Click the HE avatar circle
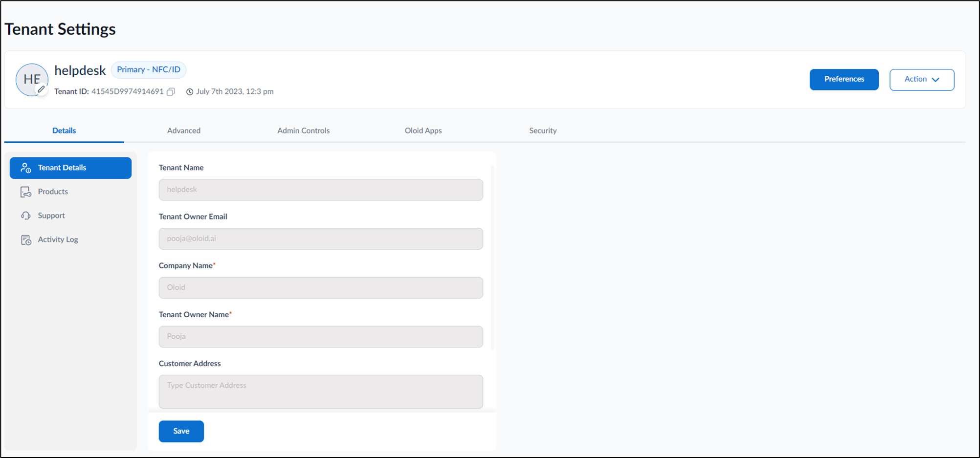This screenshot has width=980, height=458. [32, 79]
